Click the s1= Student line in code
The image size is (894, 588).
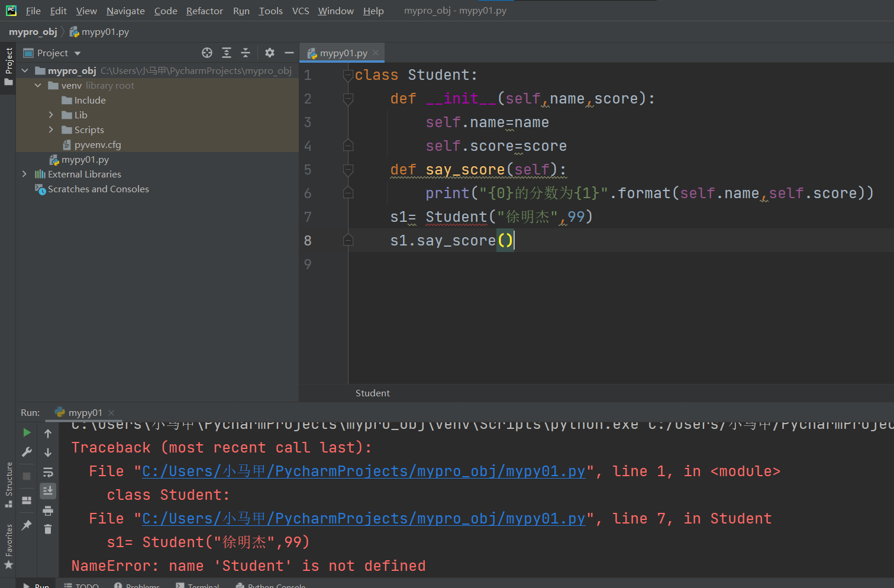(x=491, y=217)
